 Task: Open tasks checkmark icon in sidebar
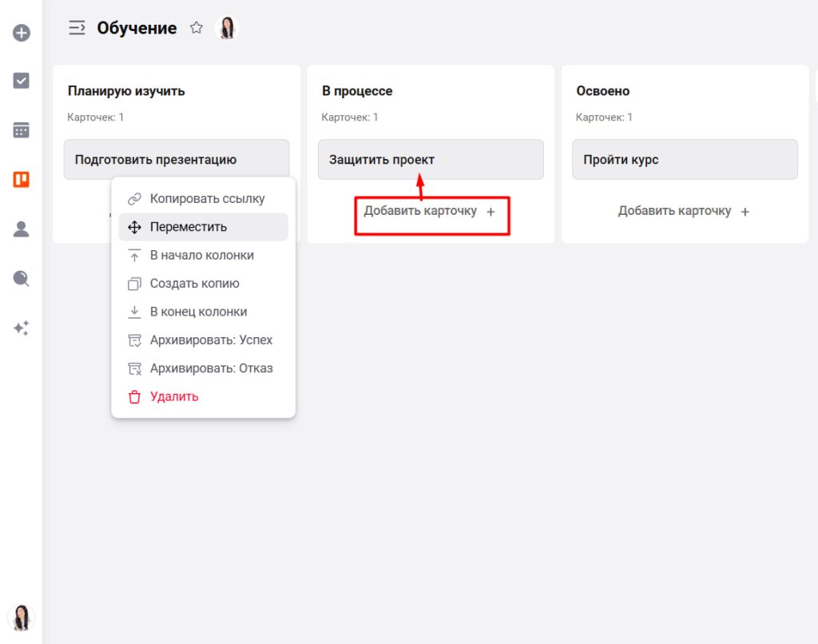[x=22, y=81]
